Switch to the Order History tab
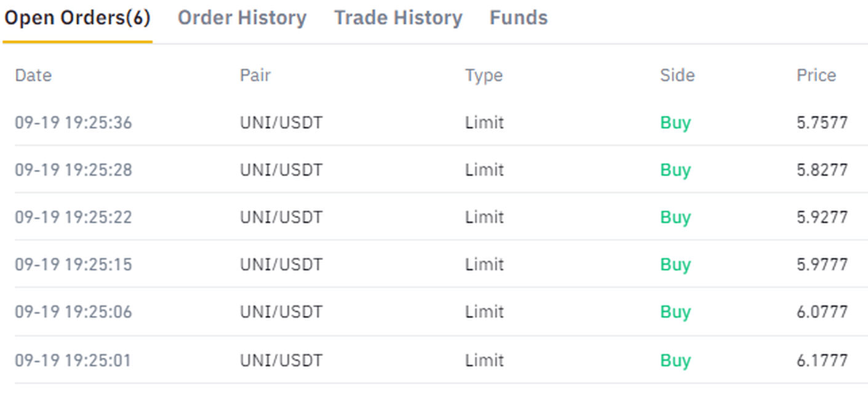 [242, 18]
